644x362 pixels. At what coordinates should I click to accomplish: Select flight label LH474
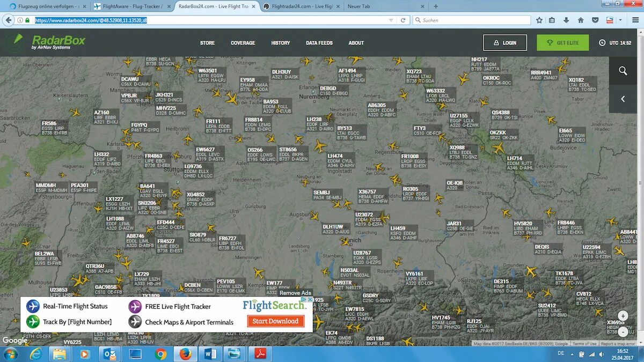coord(341,161)
